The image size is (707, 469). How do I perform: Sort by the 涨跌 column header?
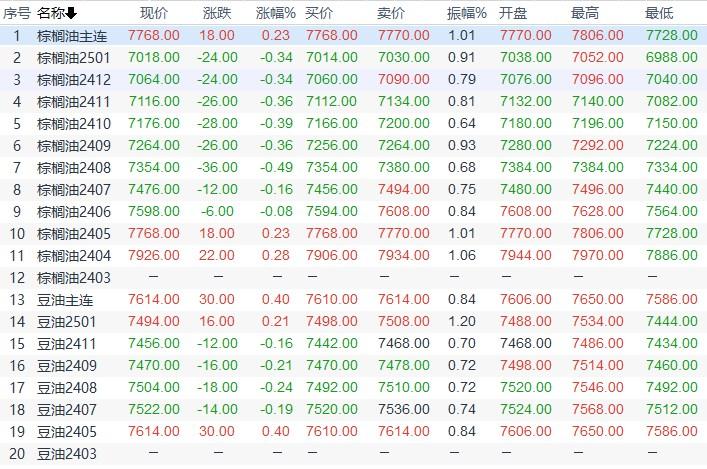click(217, 13)
